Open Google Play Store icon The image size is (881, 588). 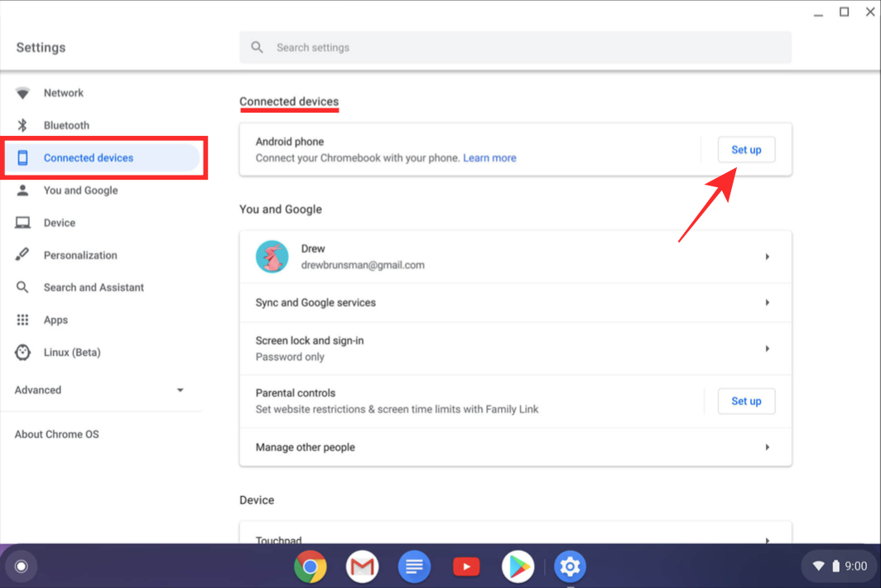point(518,567)
